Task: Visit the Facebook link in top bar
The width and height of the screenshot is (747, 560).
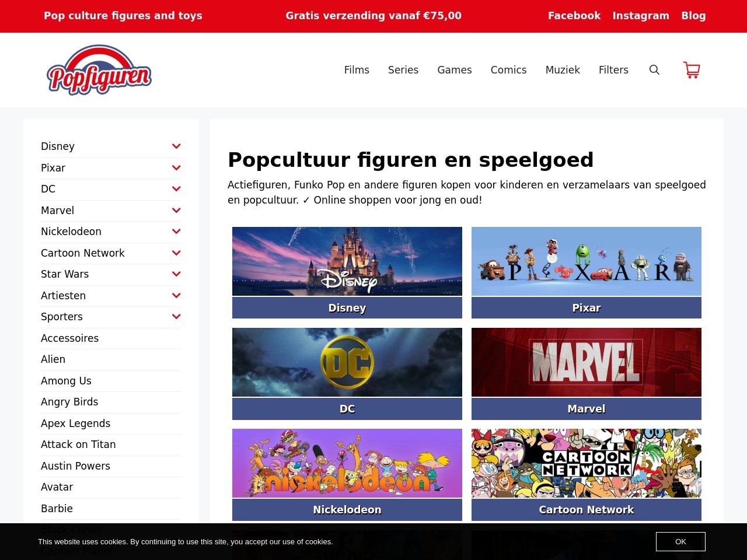Action: pos(574,16)
